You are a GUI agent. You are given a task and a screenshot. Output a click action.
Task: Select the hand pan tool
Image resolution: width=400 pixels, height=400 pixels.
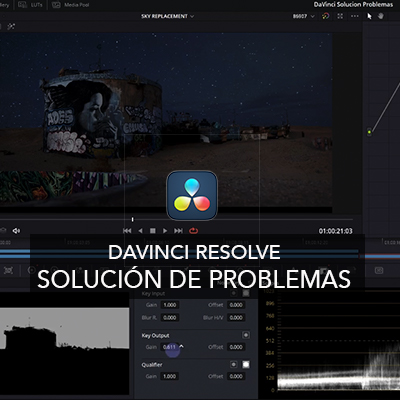[x=381, y=16]
